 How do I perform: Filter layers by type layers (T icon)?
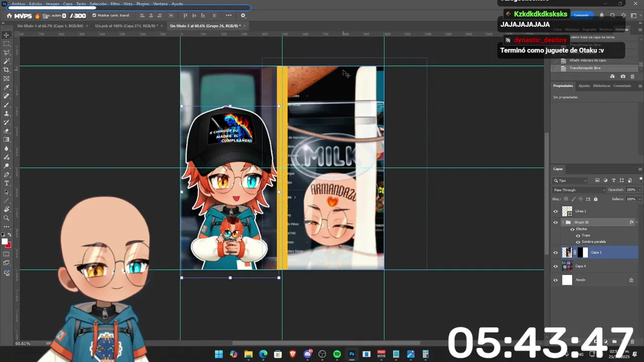(613, 180)
